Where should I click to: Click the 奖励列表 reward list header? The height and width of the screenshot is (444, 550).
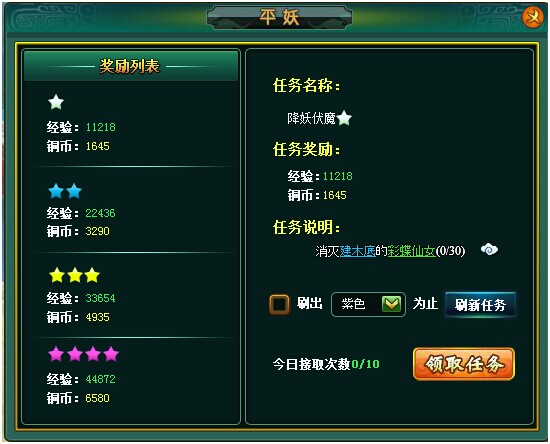coord(130,66)
